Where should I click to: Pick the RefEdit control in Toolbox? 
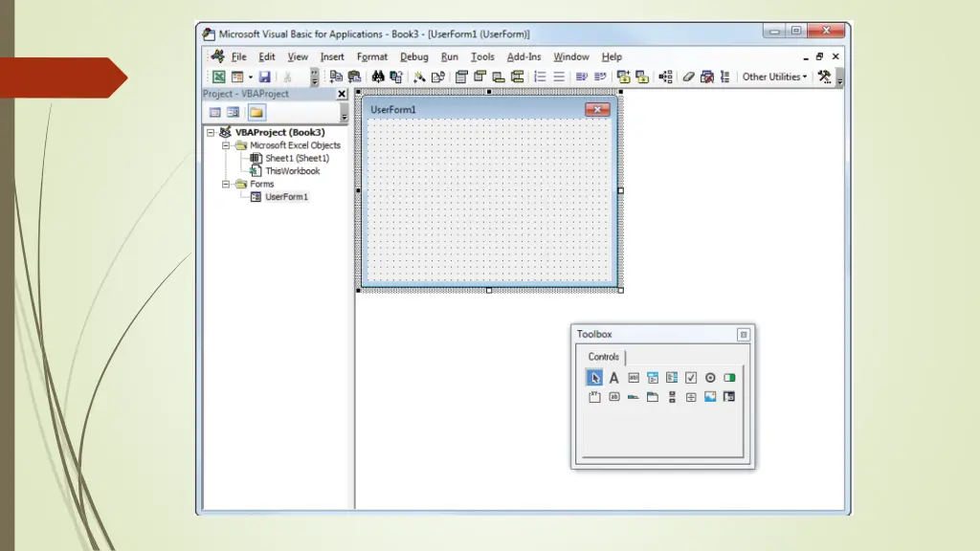(729, 397)
